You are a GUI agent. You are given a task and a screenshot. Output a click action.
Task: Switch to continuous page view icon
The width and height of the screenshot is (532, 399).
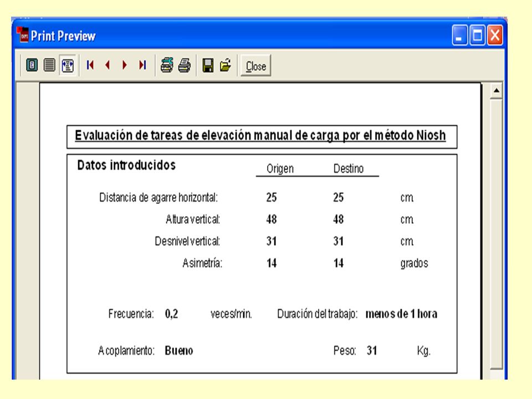(x=49, y=65)
